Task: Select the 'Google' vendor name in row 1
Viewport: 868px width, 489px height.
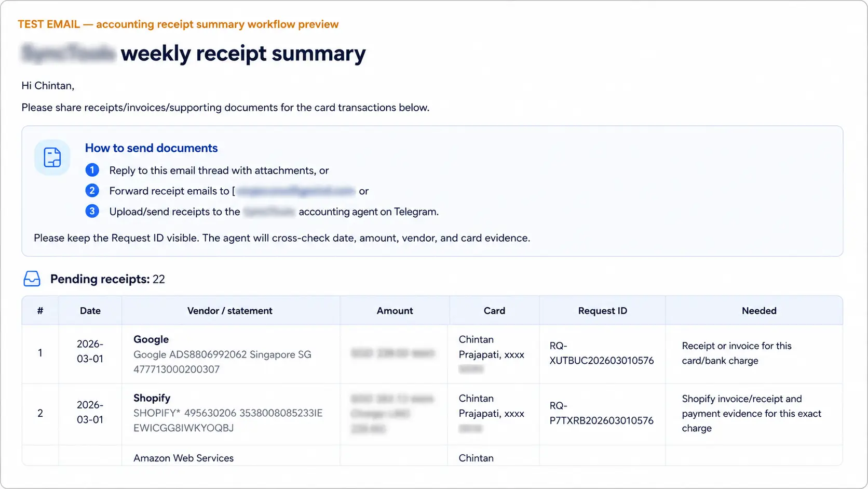Action: click(x=151, y=339)
